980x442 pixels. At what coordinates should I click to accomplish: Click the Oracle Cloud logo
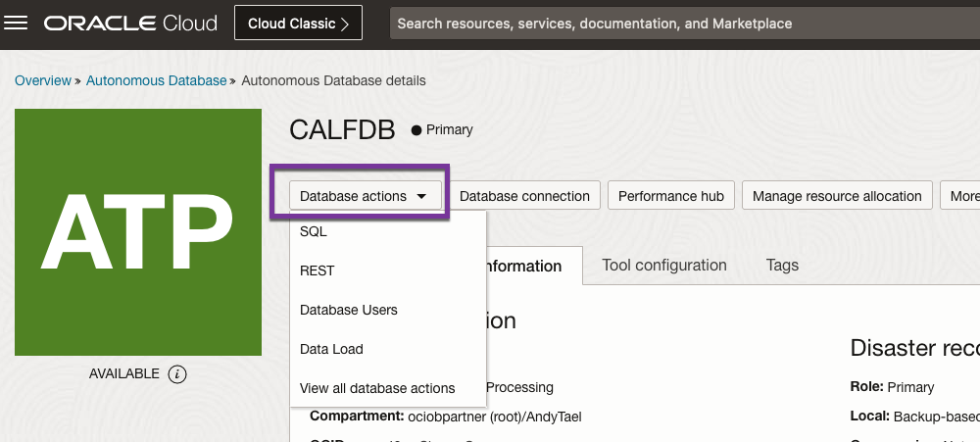pyautogui.click(x=130, y=24)
